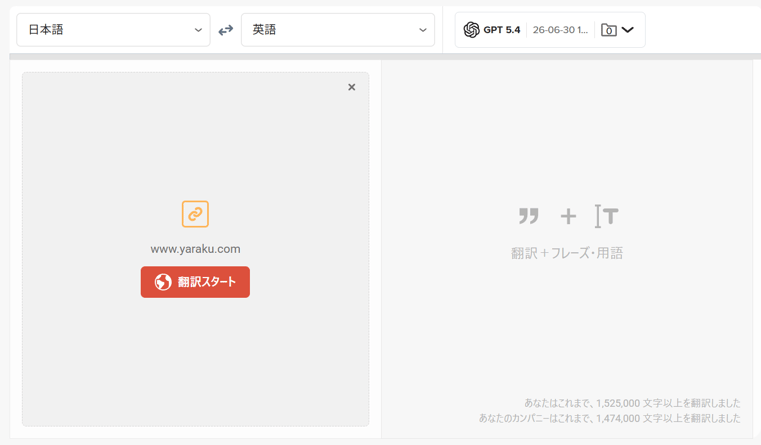
Task: Start translation with 翻訳スタート button
Action: (195, 282)
